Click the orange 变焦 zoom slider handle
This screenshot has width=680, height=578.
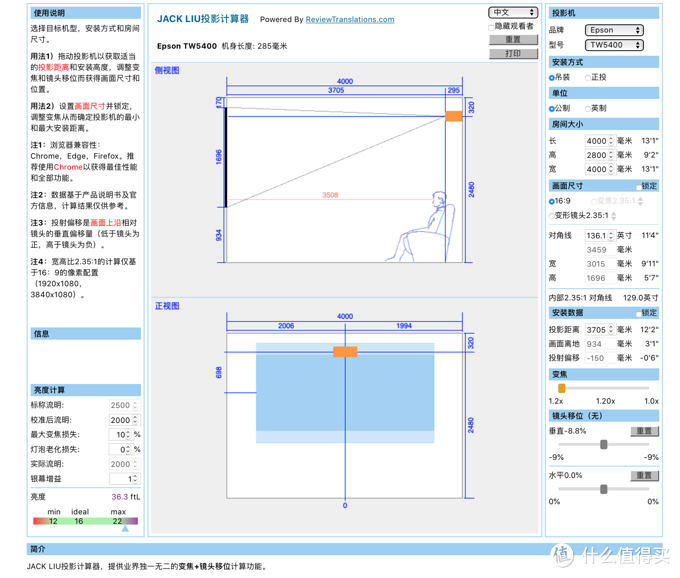coord(562,388)
